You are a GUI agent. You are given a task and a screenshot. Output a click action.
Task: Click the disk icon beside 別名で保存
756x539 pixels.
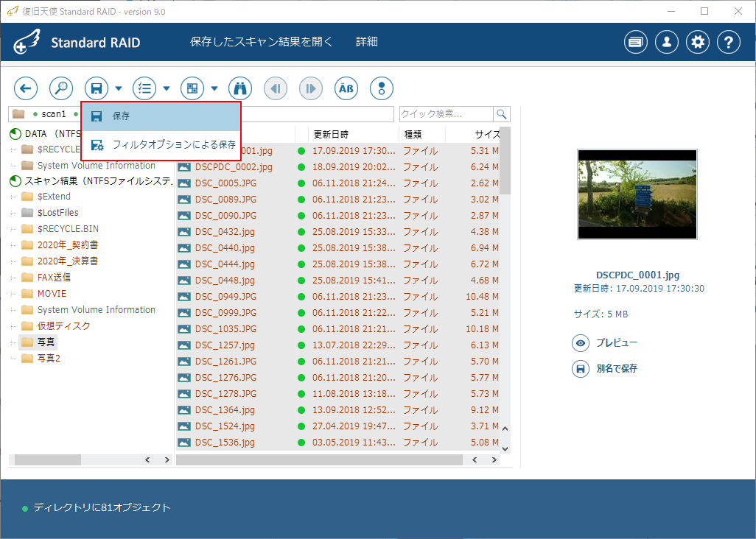click(x=581, y=369)
